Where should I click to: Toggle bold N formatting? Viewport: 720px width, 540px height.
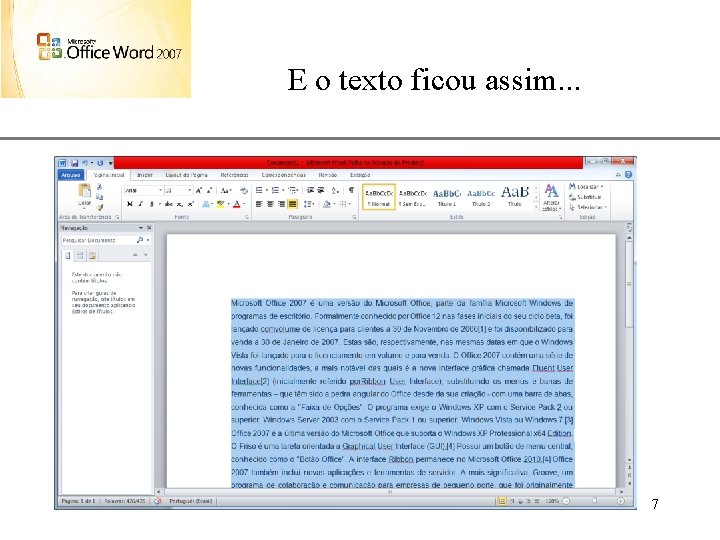(130, 204)
